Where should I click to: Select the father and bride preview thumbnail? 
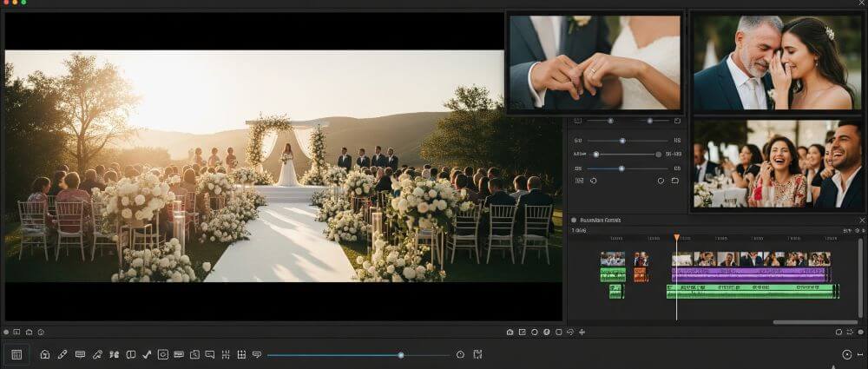tap(778, 62)
